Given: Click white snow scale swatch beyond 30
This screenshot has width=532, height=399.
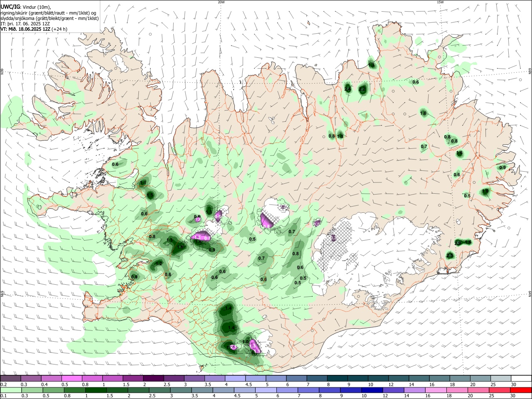Looking at the screenshot, I should coord(522,378).
